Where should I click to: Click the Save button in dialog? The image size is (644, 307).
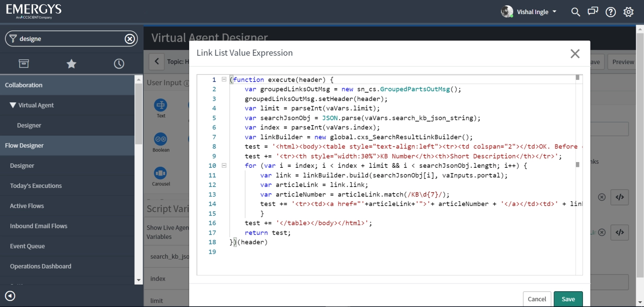point(568,299)
